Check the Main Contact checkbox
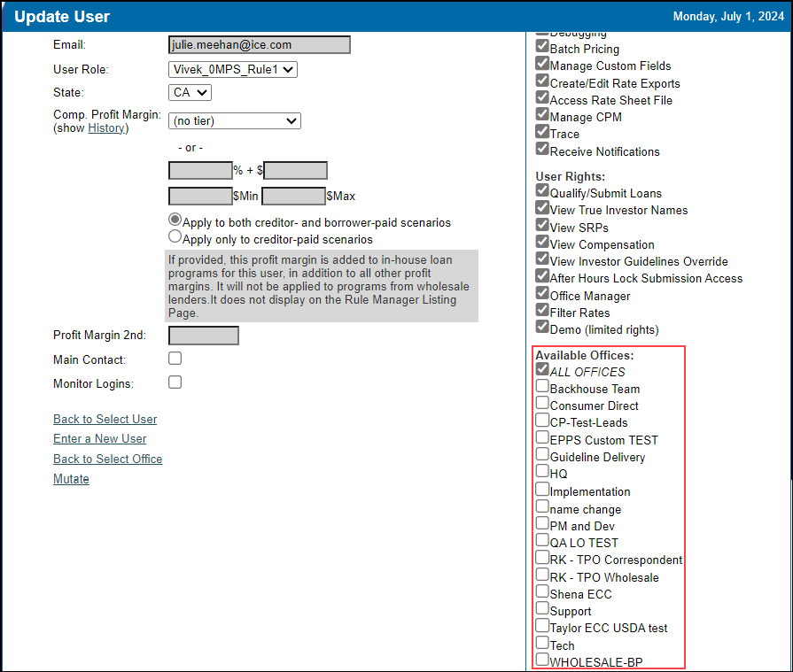 click(x=175, y=359)
